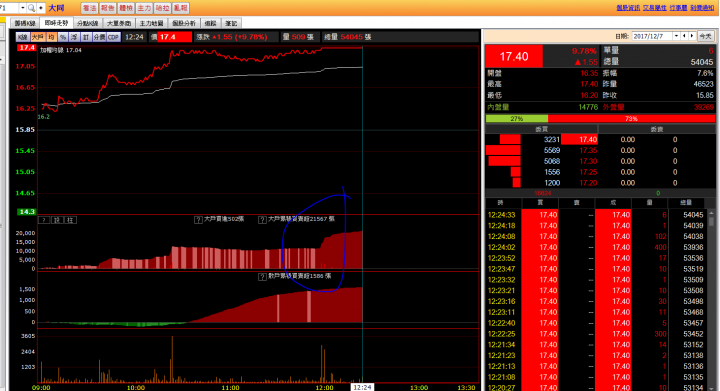Switch to the 大量券商 tab

pos(119,23)
